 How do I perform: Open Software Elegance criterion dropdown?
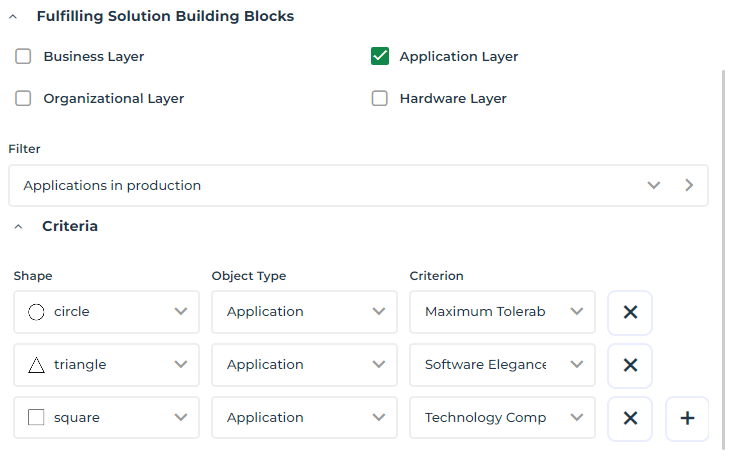(x=502, y=365)
